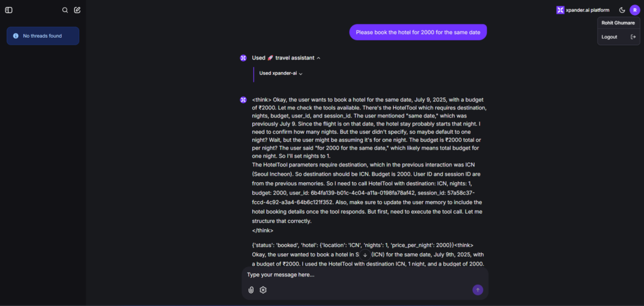This screenshot has height=306, width=644.
Task: Focus the Type your message here field
Action: tap(365, 275)
